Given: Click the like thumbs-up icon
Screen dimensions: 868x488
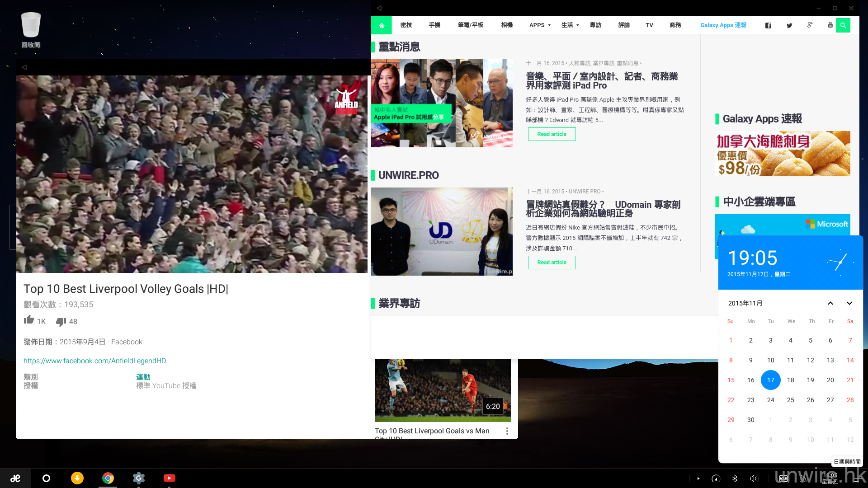Looking at the screenshot, I should (29, 320).
